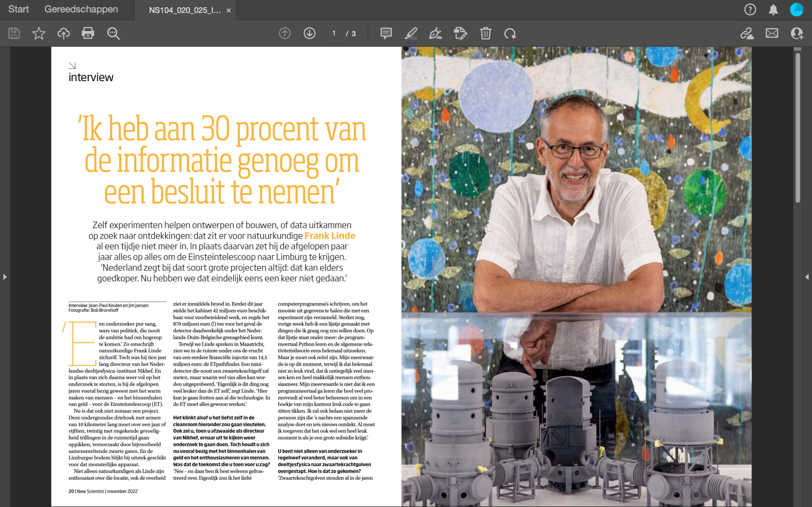Screen dimensions: 812x507
Task: Click the page number input field
Action: point(334,33)
